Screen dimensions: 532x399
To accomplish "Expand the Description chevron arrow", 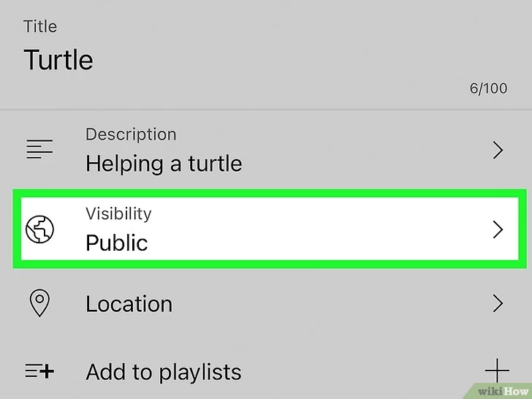I will click(x=498, y=151).
